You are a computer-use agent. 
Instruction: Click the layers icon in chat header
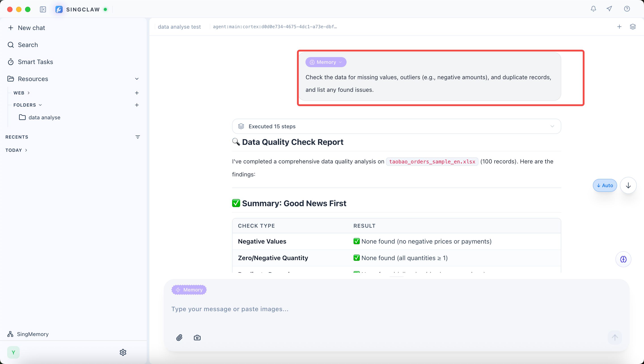[633, 27]
